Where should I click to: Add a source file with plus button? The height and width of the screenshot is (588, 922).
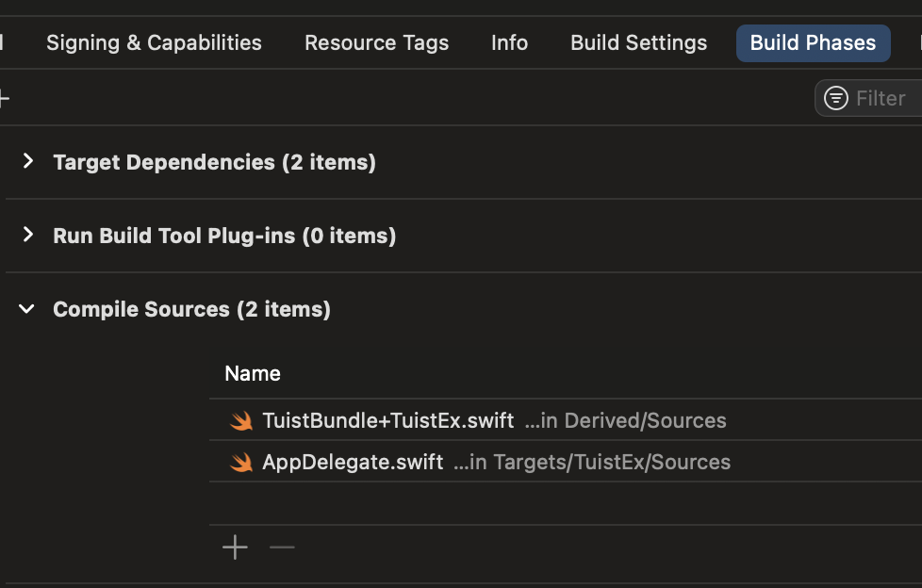(x=235, y=547)
